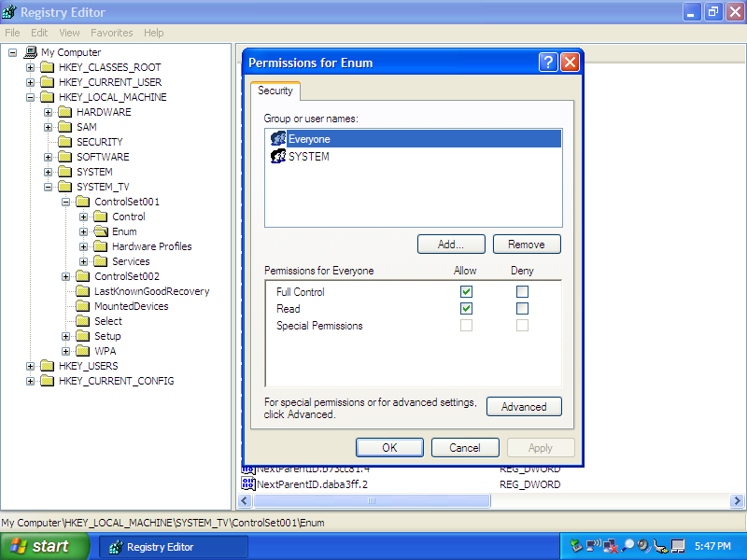The image size is (747, 560).
Task: Click the Everyone group icon
Action: (x=278, y=138)
